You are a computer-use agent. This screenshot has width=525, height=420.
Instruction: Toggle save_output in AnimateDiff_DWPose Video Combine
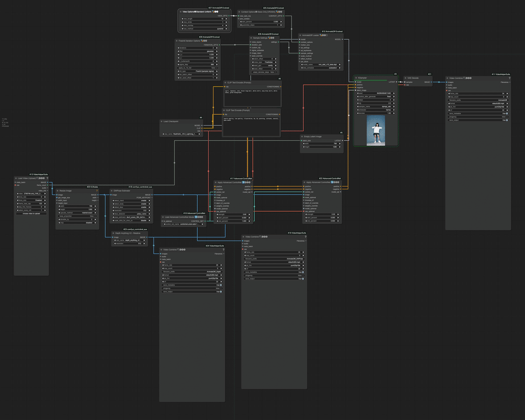pyautogui.click(x=274, y=279)
